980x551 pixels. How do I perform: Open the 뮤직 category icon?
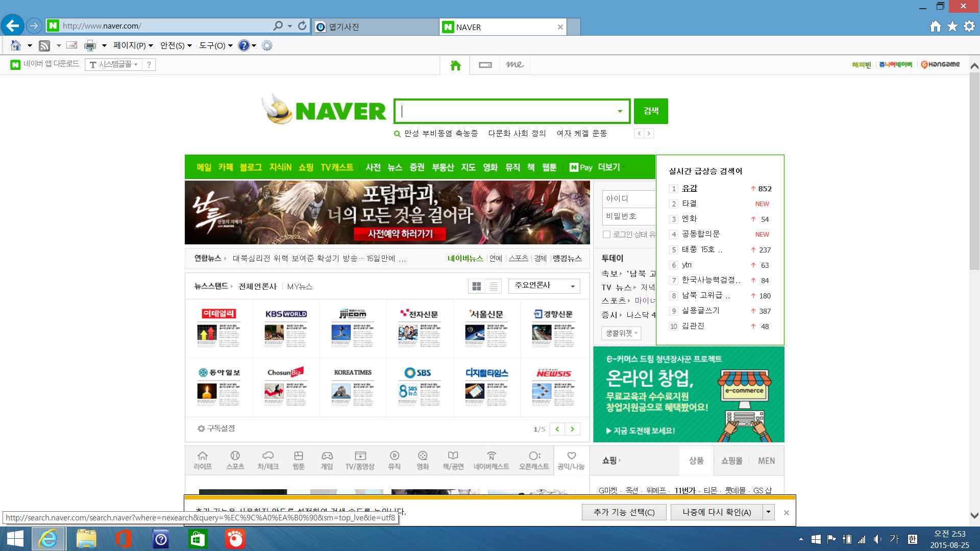[x=395, y=460]
